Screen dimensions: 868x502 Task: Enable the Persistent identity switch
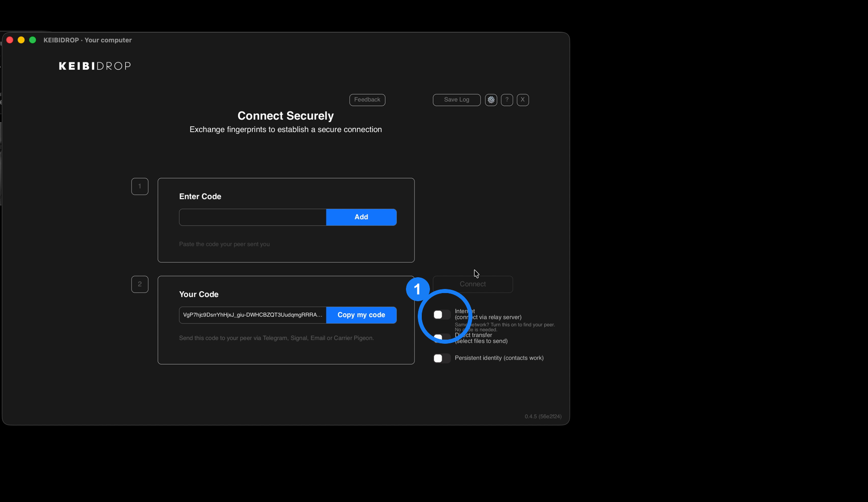[x=442, y=358]
